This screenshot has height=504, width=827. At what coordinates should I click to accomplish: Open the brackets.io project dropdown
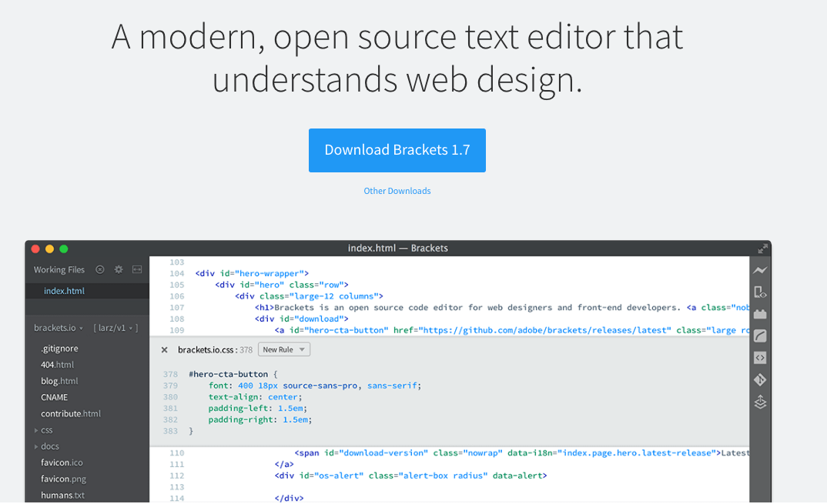pyautogui.click(x=59, y=328)
